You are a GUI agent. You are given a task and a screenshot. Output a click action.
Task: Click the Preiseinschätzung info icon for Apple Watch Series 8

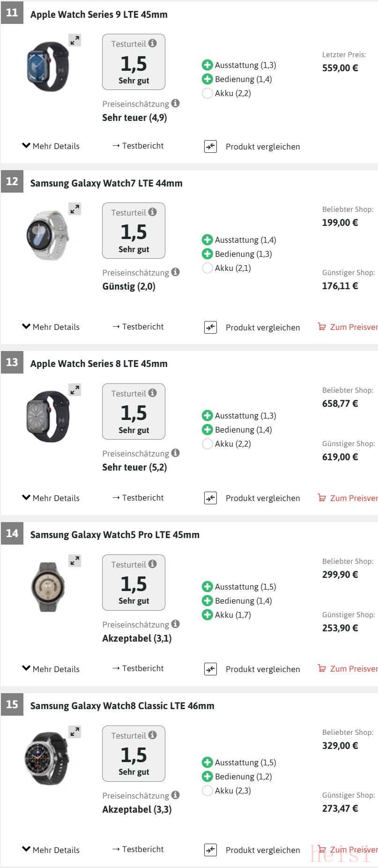pyautogui.click(x=175, y=453)
